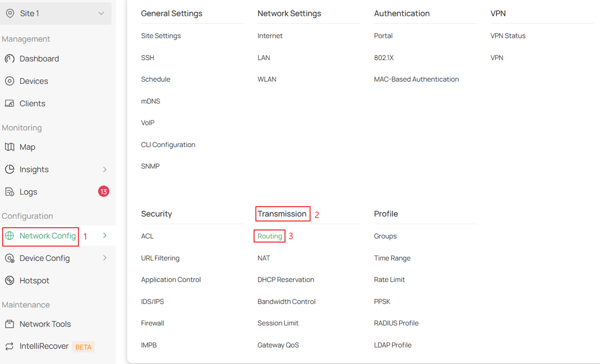Open Dashboard from the sidebar

(39, 59)
